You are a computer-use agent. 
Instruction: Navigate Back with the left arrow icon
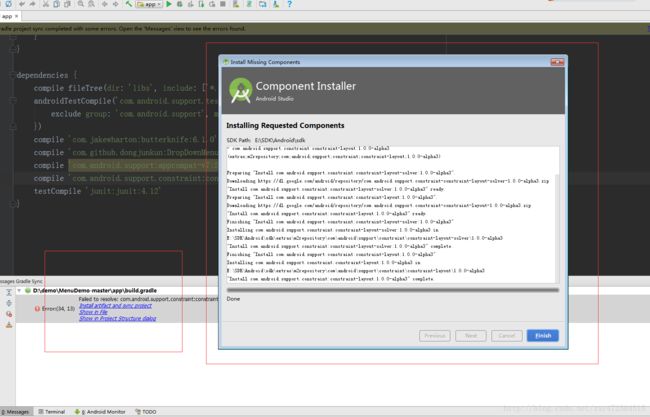tap(104, 4)
